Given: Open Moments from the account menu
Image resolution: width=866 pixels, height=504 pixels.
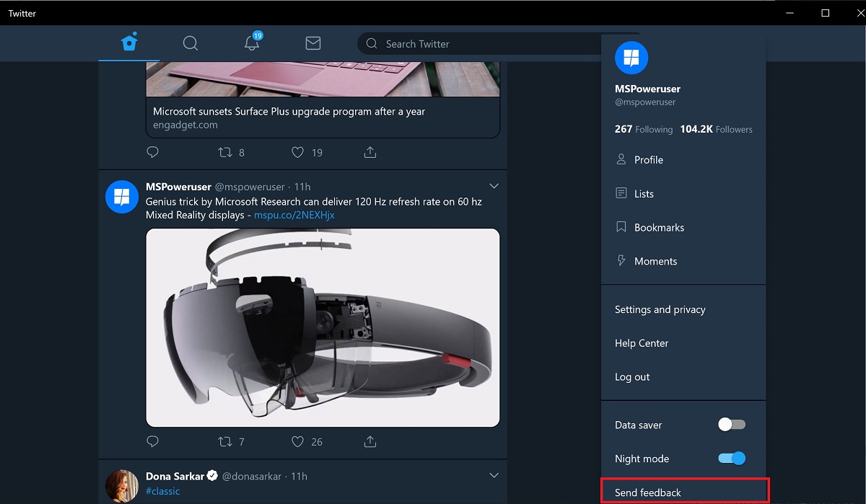Looking at the screenshot, I should coord(683,261).
